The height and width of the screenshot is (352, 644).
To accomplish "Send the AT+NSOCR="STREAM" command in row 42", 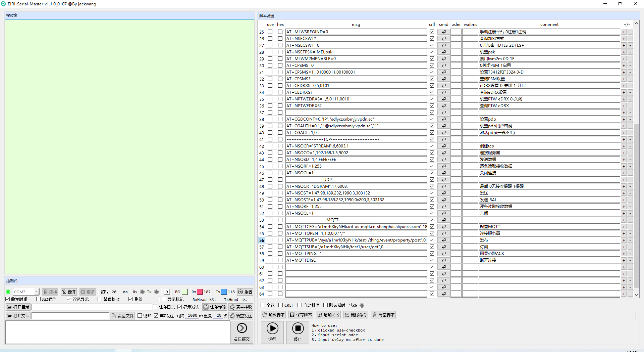I will [x=443, y=146].
